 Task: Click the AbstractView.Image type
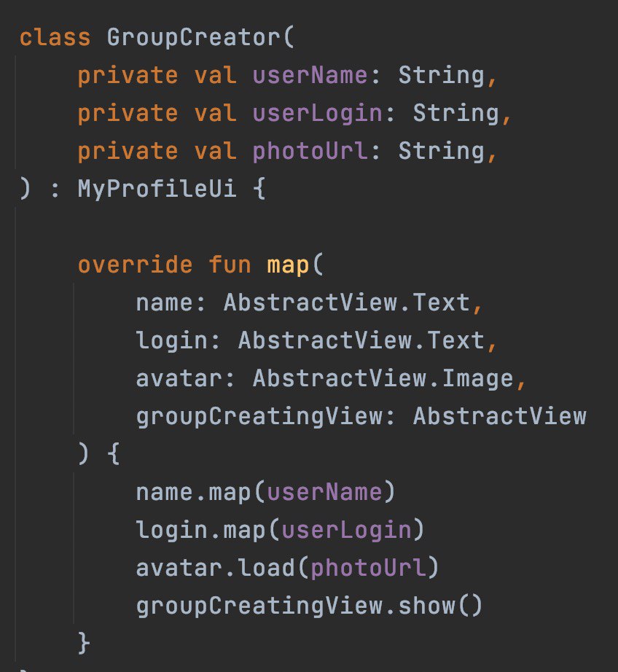tap(383, 379)
